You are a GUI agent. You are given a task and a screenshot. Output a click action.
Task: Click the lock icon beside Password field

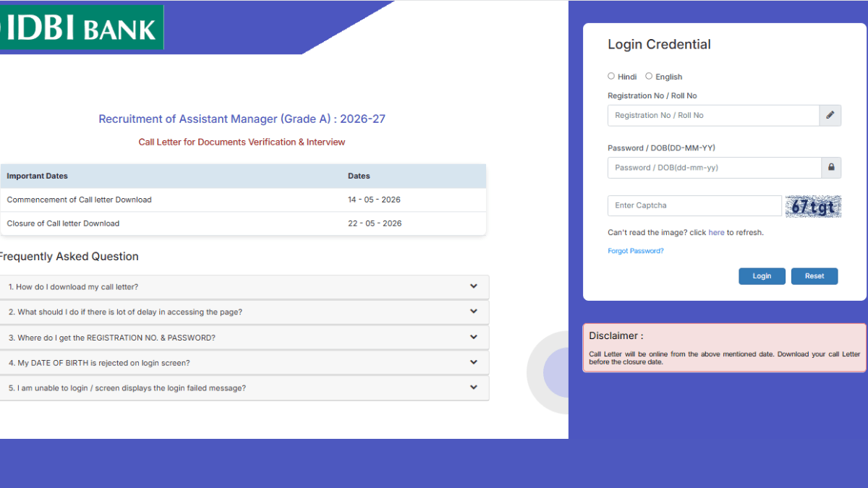[830, 168]
